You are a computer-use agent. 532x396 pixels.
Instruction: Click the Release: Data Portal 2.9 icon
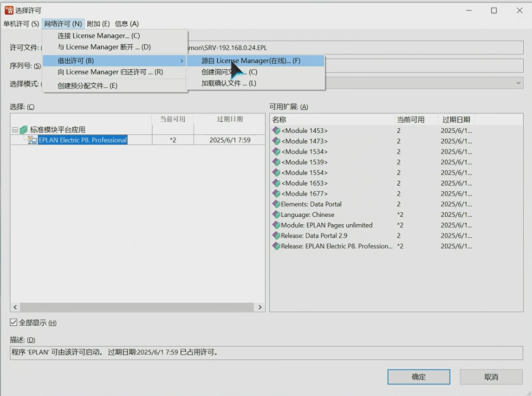point(276,236)
